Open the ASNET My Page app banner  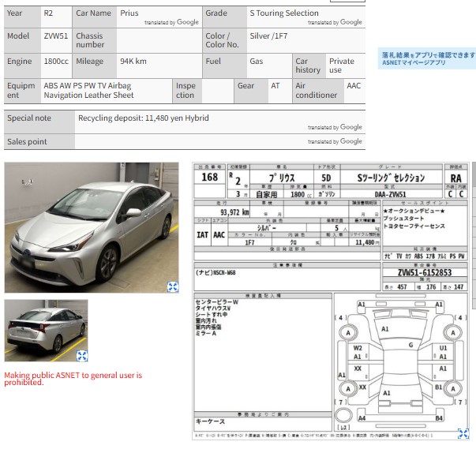[427, 58]
